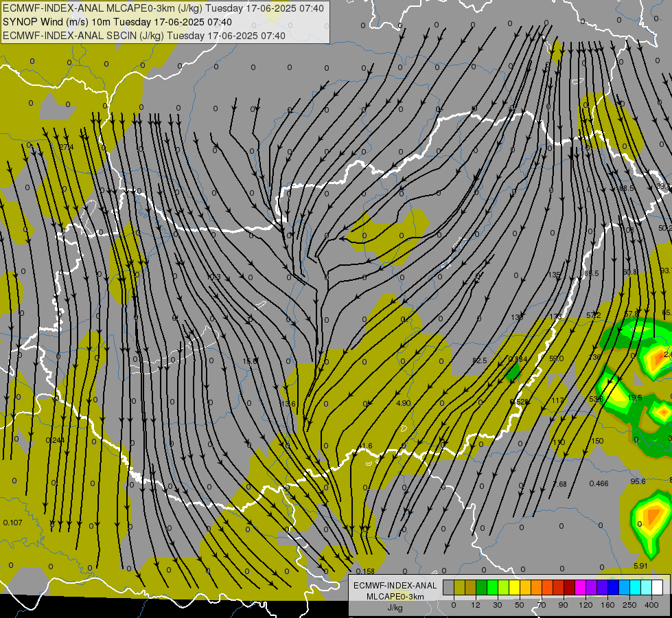Click the map value 0.244
The image size is (672, 618).
coord(55,440)
